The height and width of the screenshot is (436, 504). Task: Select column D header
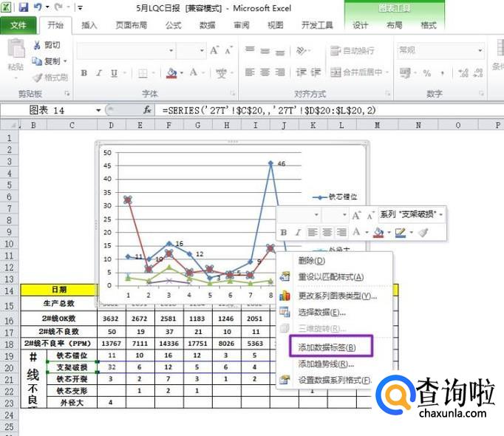click(x=111, y=125)
